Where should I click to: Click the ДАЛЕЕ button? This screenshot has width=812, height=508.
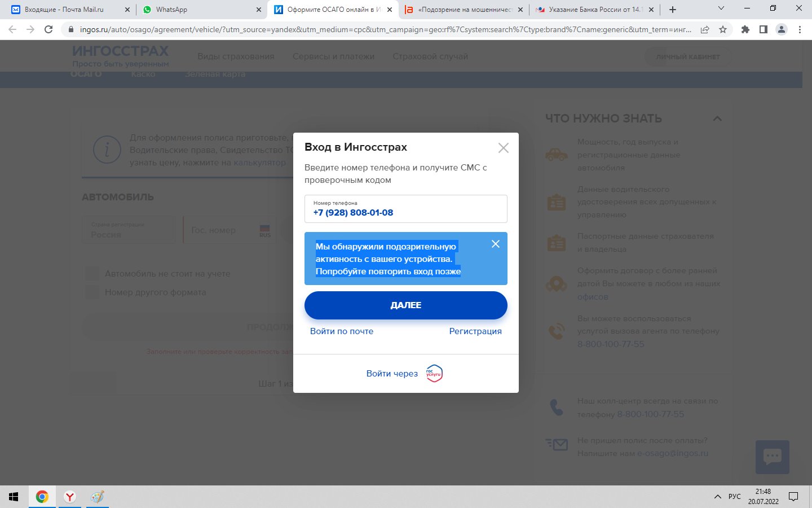pos(406,305)
